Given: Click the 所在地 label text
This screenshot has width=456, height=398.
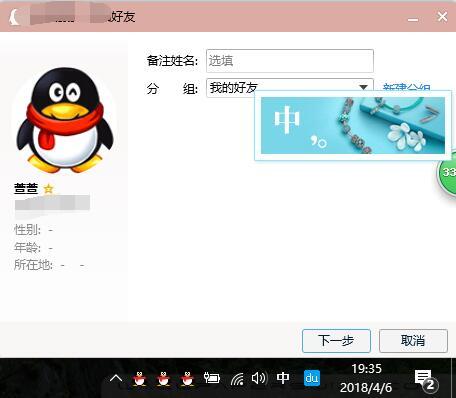Looking at the screenshot, I should point(33,265).
